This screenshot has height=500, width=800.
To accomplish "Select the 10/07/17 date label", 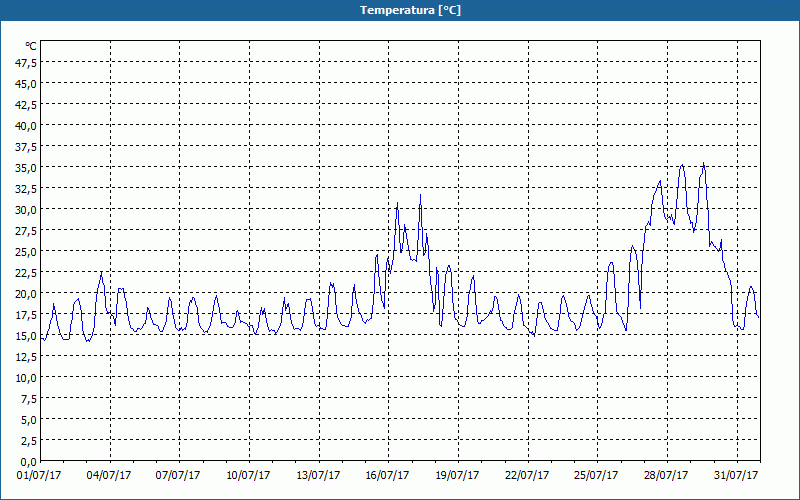I will coord(248,476).
